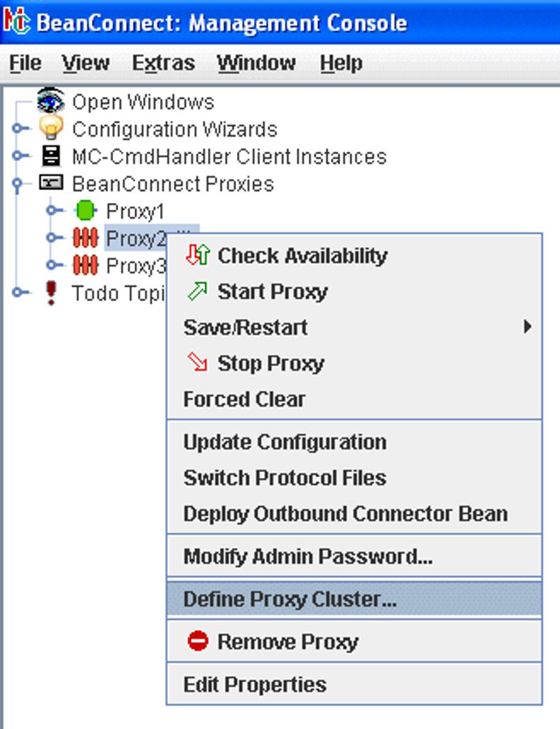Click the Configuration Wizards lightbulb icon
This screenshot has height=729, width=560.
[x=51, y=128]
